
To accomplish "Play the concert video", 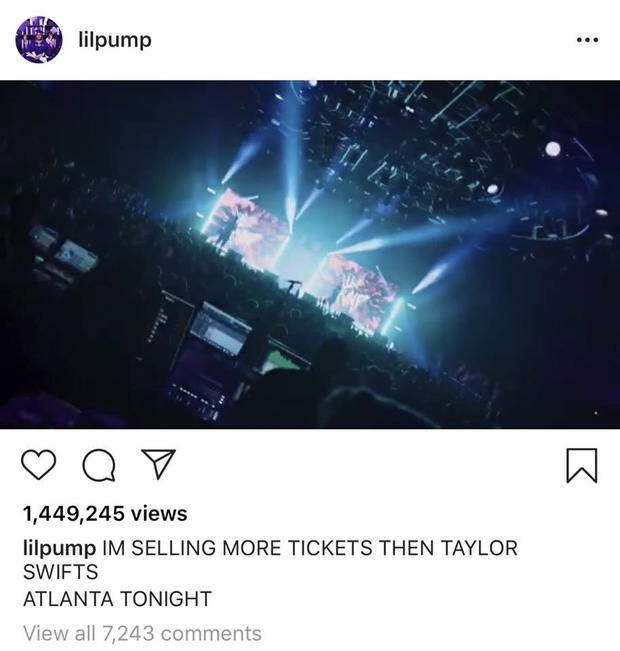I will click(310, 255).
